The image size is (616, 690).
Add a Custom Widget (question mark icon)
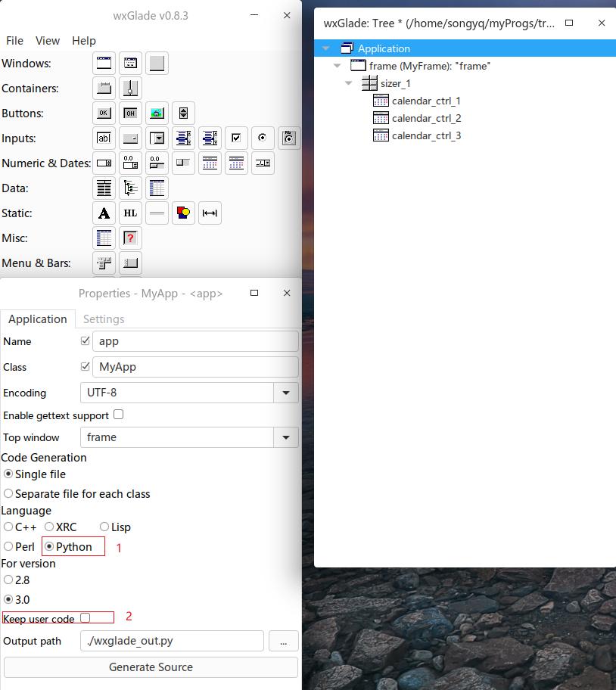point(130,238)
